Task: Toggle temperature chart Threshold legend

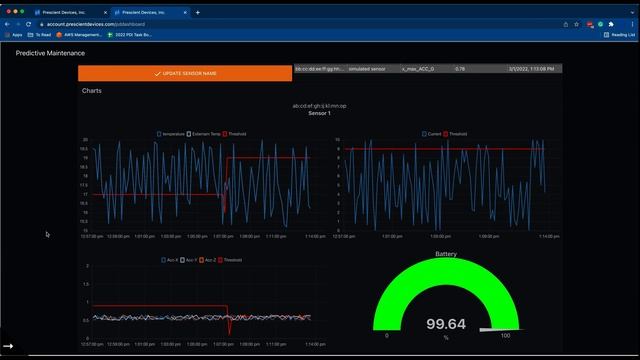Action: [234, 134]
